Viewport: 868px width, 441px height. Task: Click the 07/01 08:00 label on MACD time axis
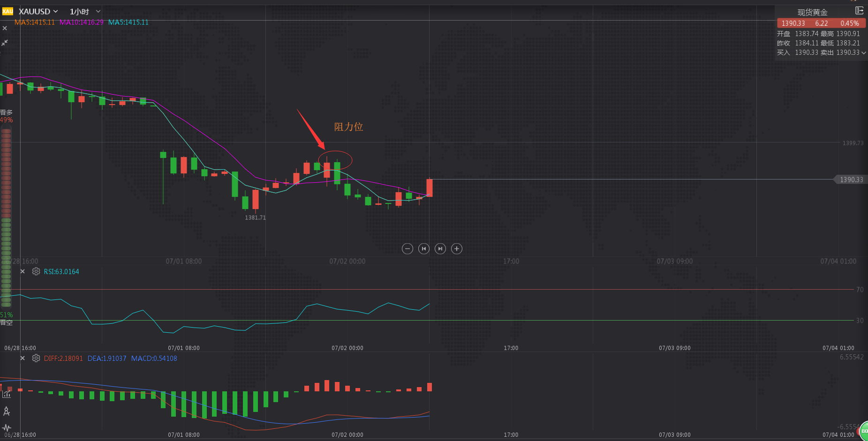(x=184, y=435)
